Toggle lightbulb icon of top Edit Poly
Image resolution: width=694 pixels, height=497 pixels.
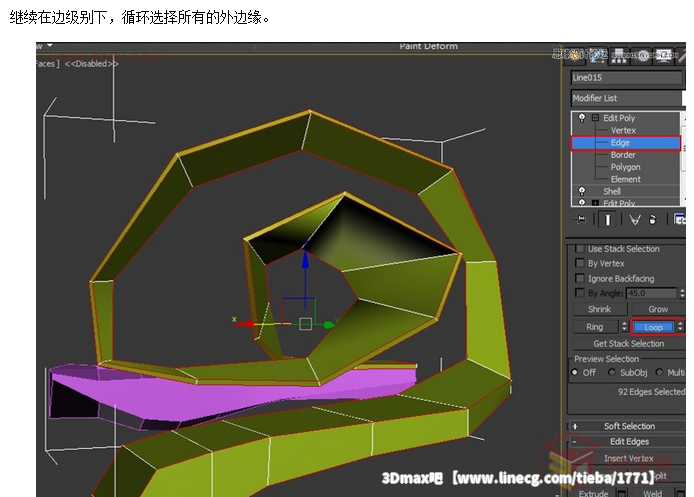click(x=582, y=118)
